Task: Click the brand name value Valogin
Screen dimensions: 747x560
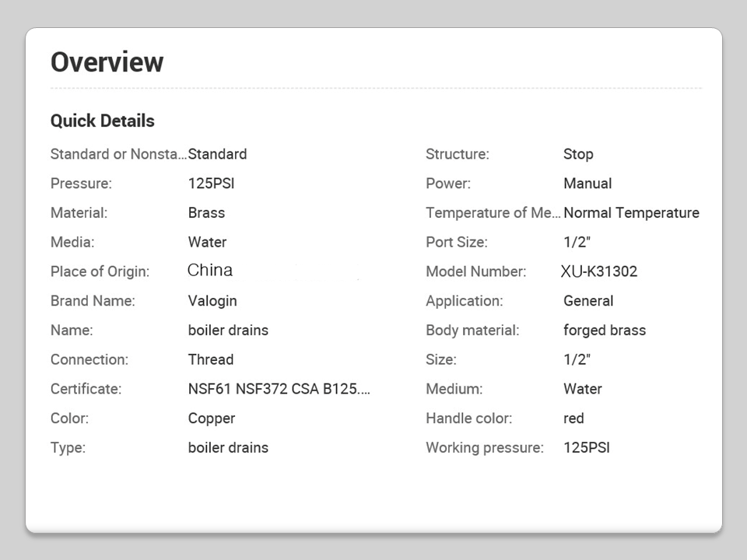Action: tap(212, 301)
